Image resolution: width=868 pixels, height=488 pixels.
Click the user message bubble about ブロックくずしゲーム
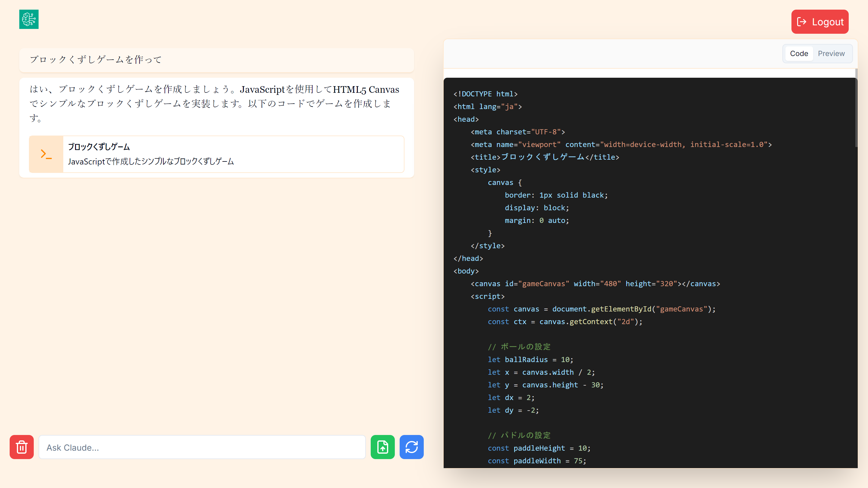click(x=216, y=60)
